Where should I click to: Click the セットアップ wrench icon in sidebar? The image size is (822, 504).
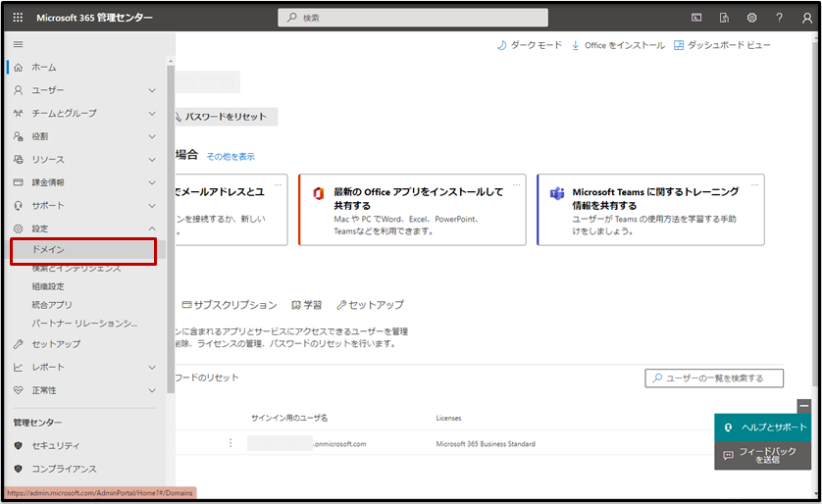(x=19, y=344)
